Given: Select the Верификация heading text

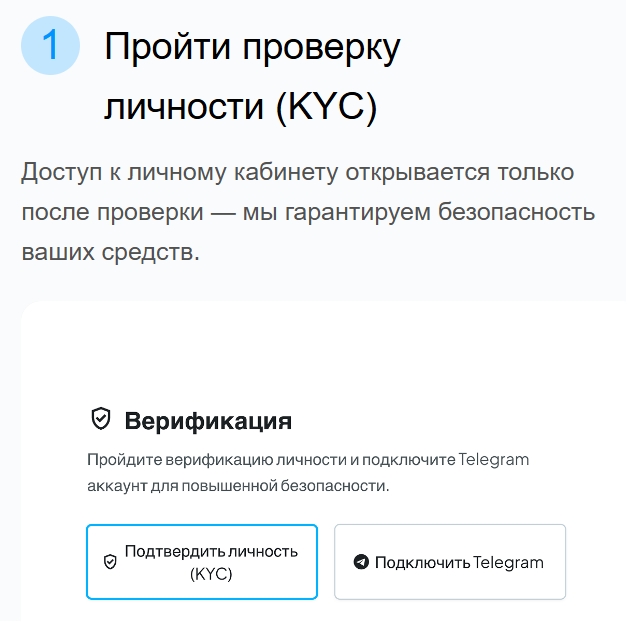Looking at the screenshot, I should (x=208, y=420).
